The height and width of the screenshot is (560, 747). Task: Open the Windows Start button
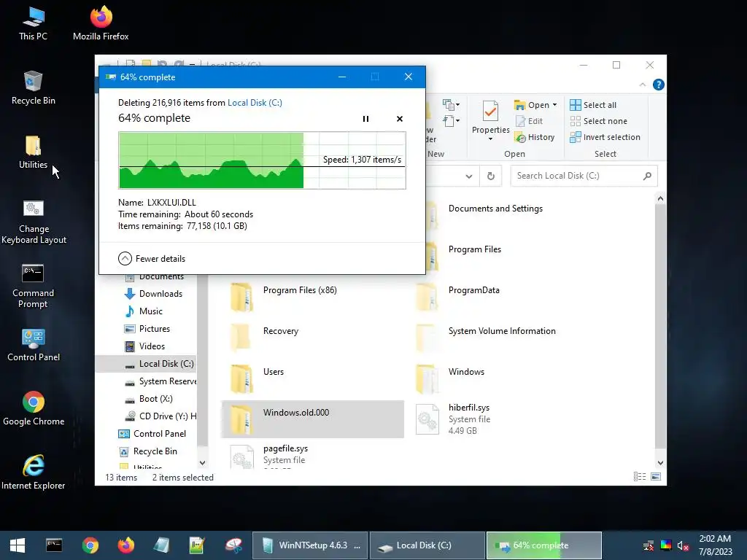[18, 545]
